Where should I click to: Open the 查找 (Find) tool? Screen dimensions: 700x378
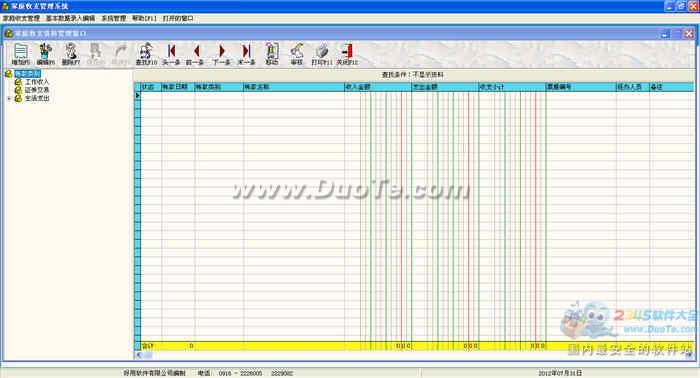[x=146, y=54]
